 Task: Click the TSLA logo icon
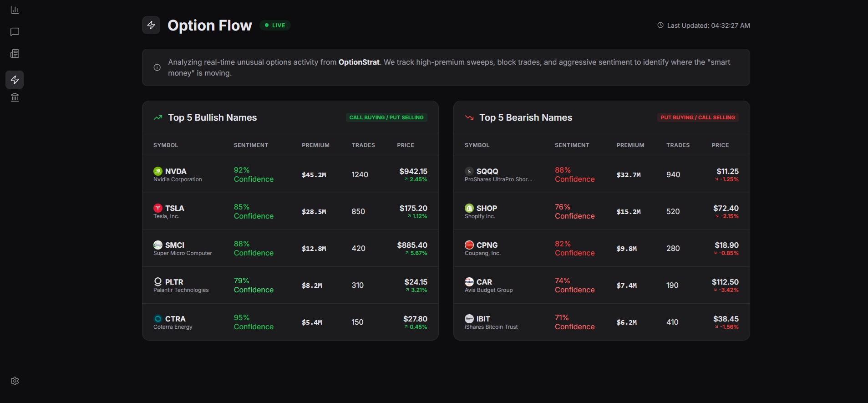158,208
